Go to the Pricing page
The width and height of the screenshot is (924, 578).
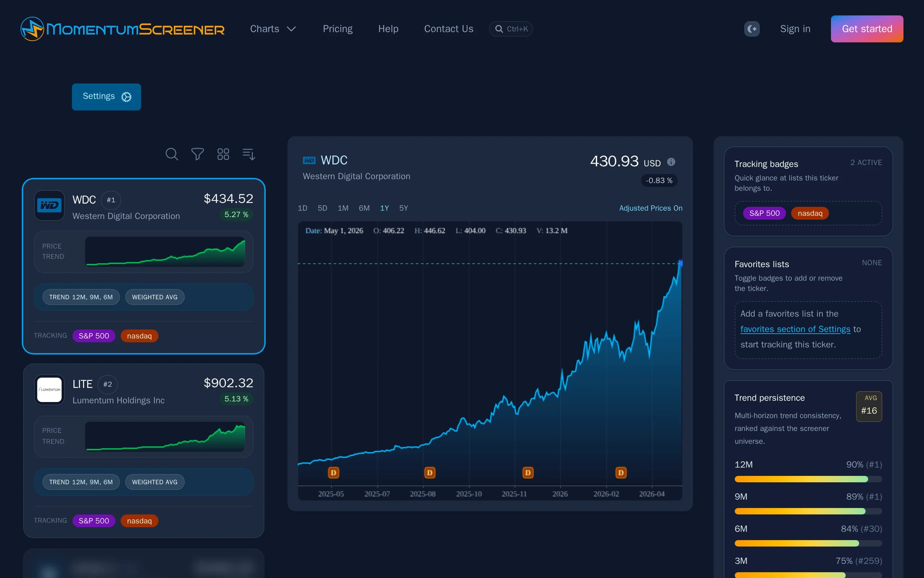338,29
